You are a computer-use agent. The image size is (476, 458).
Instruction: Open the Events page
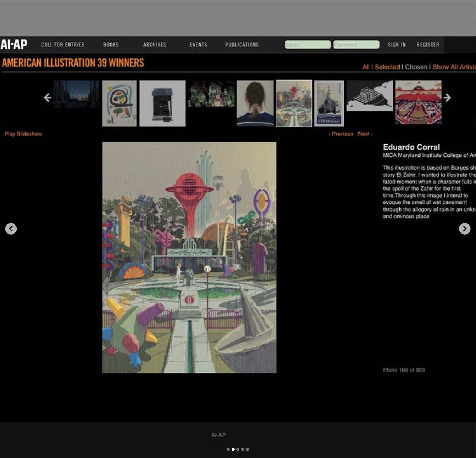coord(198,45)
